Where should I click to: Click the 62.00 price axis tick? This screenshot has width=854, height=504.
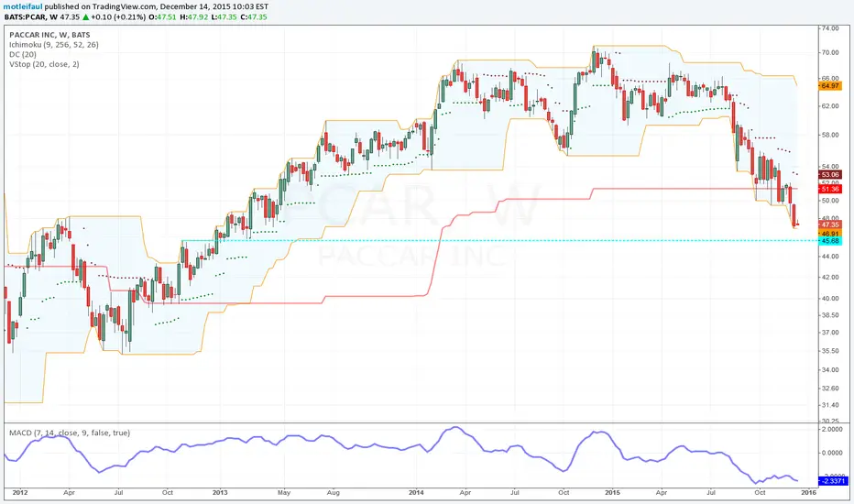pyautogui.click(x=830, y=105)
